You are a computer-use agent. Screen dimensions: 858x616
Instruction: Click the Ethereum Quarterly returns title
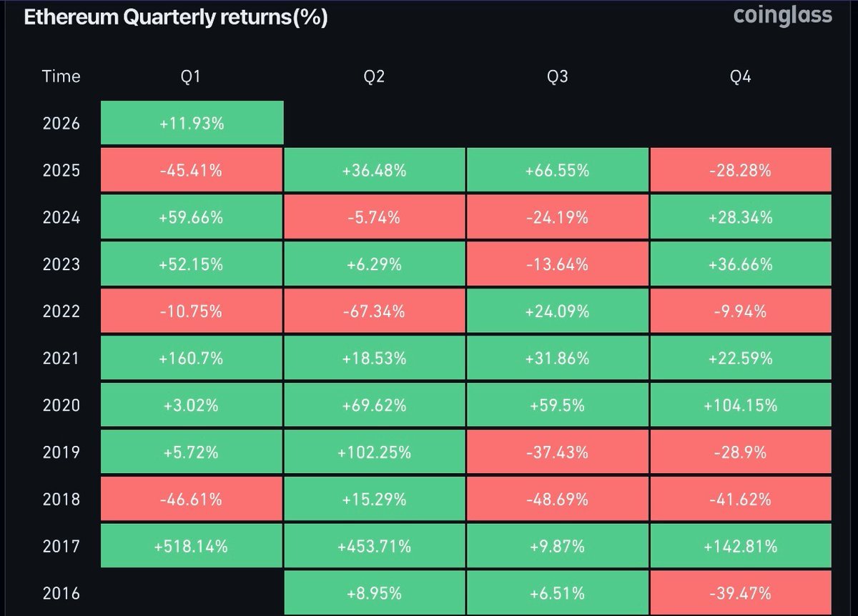175,18
